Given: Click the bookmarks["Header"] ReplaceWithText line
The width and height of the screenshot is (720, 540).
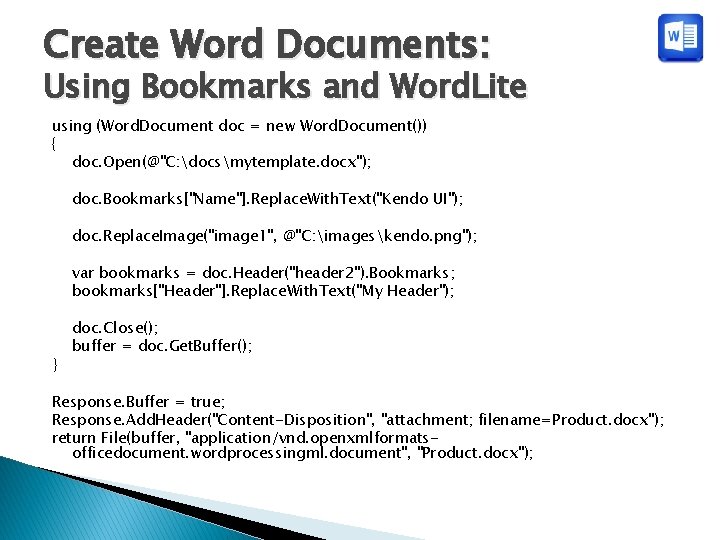Looking at the screenshot, I should 263,291.
